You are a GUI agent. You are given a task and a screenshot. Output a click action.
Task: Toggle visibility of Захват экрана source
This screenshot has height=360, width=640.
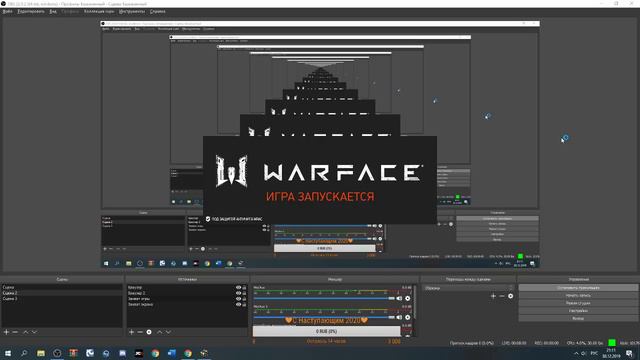[238, 304]
